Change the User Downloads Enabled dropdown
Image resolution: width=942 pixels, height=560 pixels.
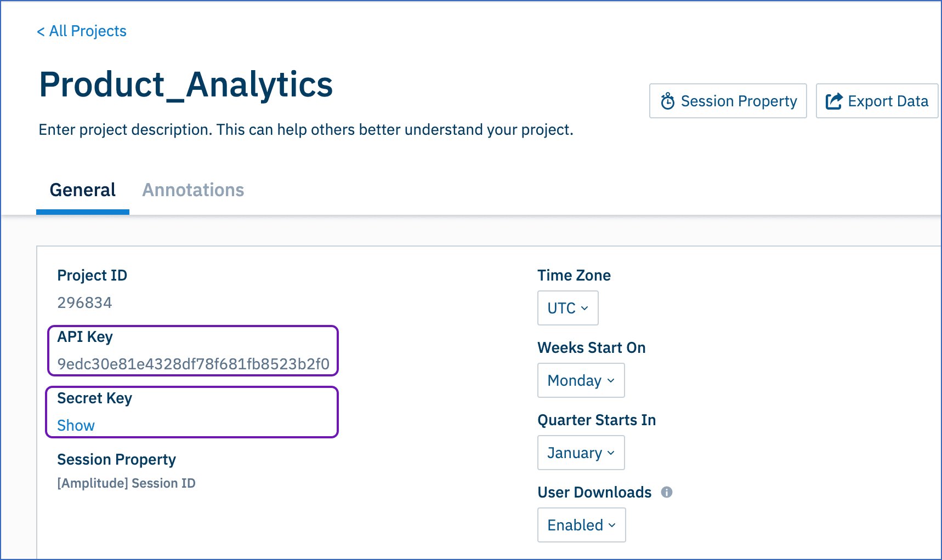tap(581, 525)
